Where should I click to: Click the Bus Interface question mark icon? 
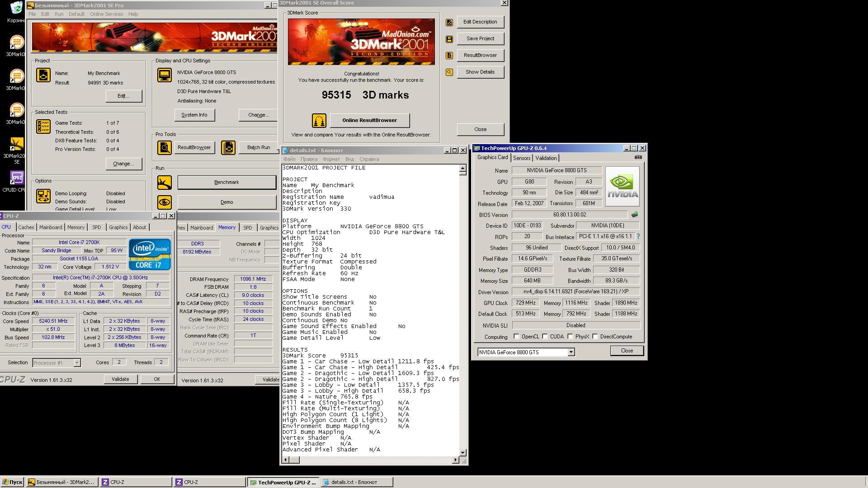point(638,237)
